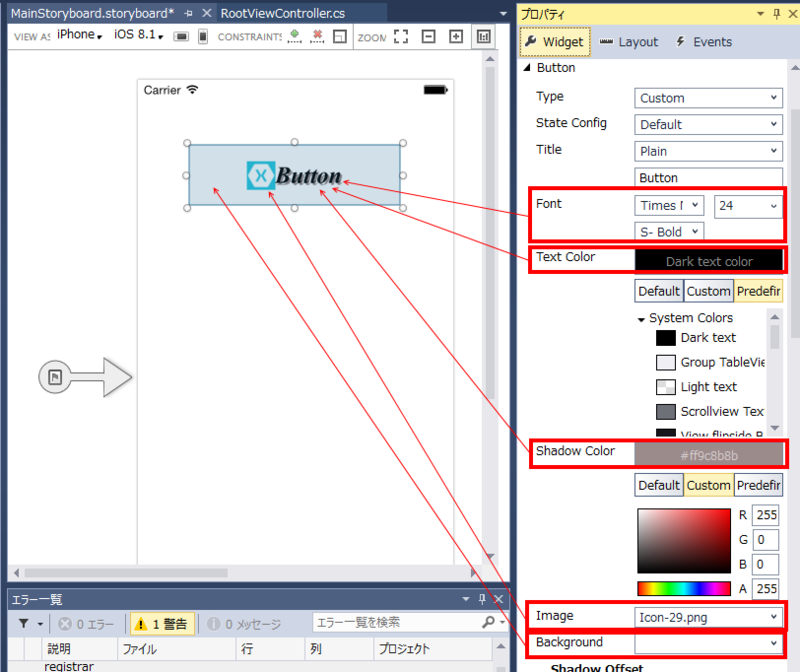This screenshot has width=800, height=672.
Task: Click the Xamarin image icon inside button
Action: click(x=261, y=176)
